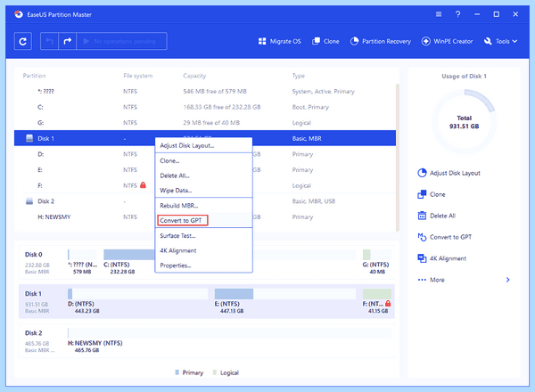Click the Capacity column header
This screenshot has height=392, width=535.
[x=194, y=76]
